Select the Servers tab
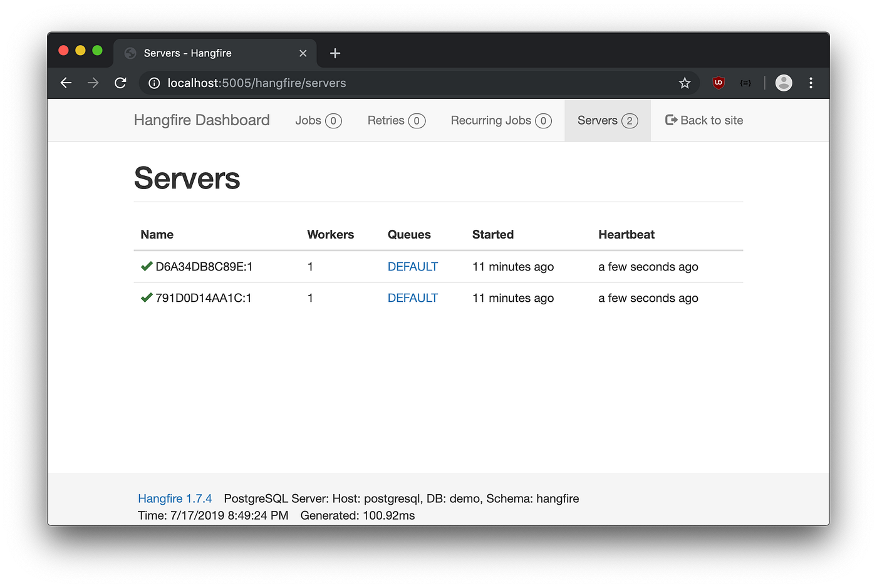The image size is (877, 588). pos(608,120)
